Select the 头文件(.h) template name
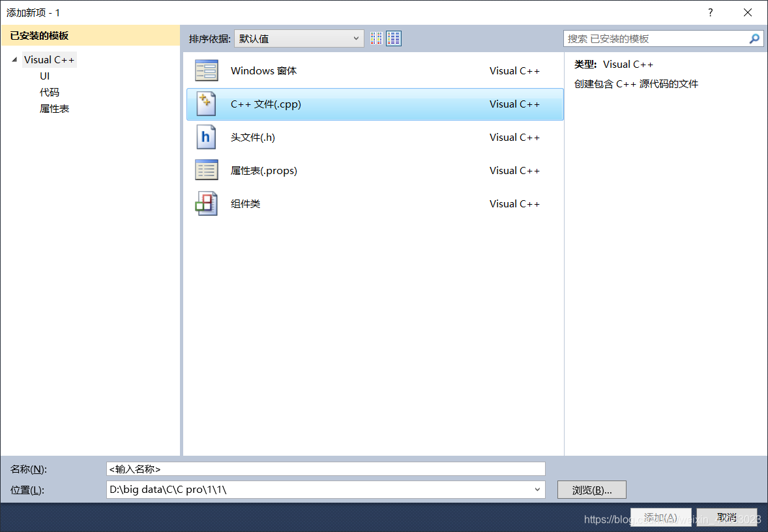This screenshot has width=768, height=532. click(253, 137)
